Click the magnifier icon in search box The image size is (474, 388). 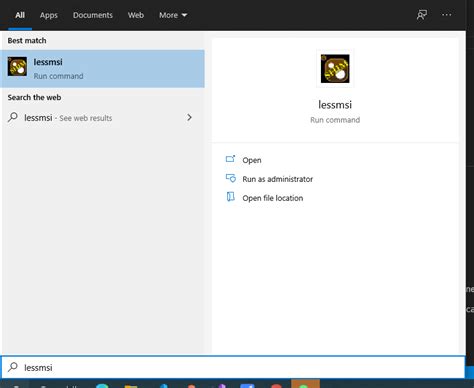click(13, 367)
